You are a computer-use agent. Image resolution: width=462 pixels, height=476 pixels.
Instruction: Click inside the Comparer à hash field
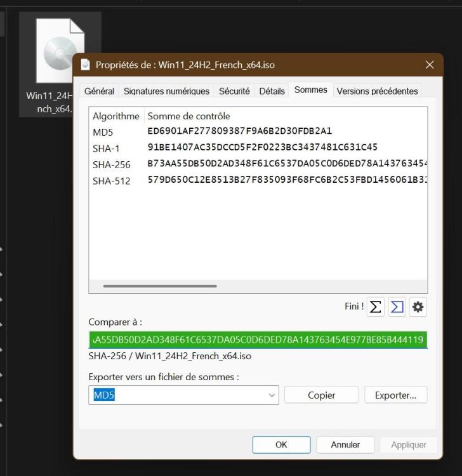pyautogui.click(x=258, y=340)
